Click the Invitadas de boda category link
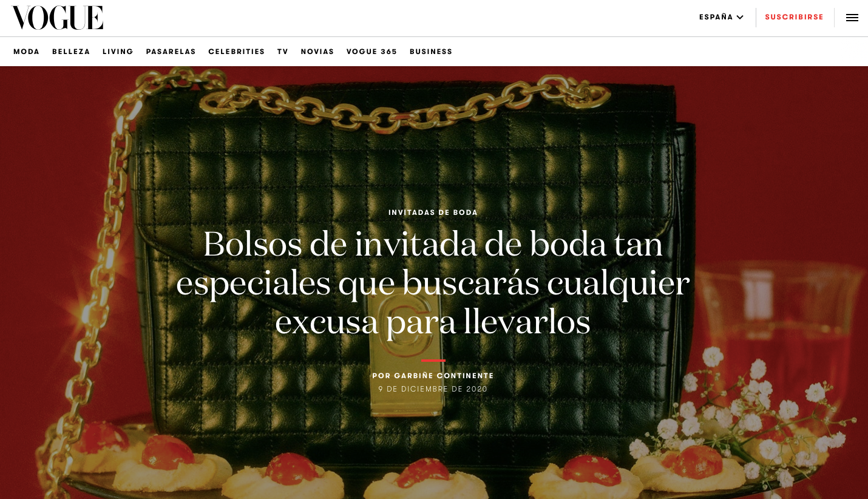 point(433,212)
